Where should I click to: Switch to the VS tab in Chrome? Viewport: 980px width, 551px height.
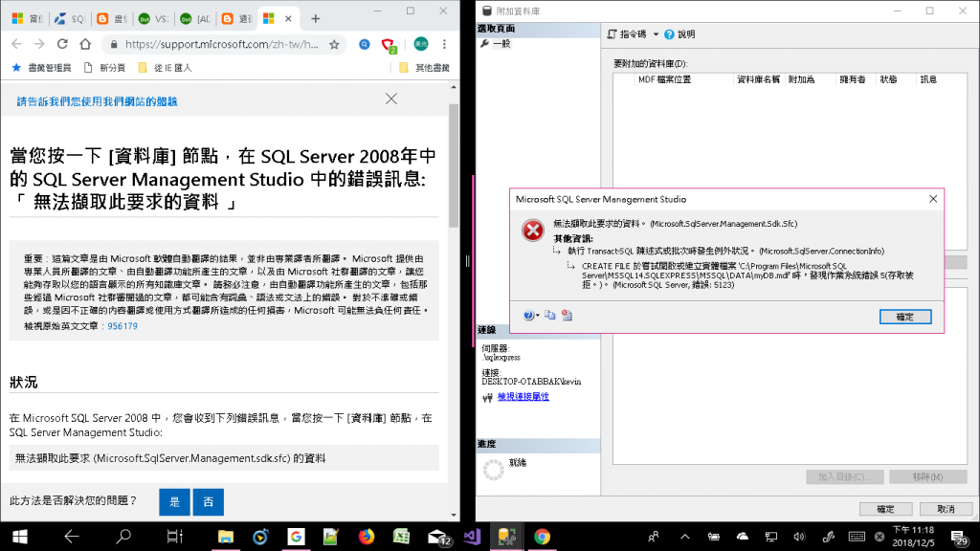(x=153, y=19)
